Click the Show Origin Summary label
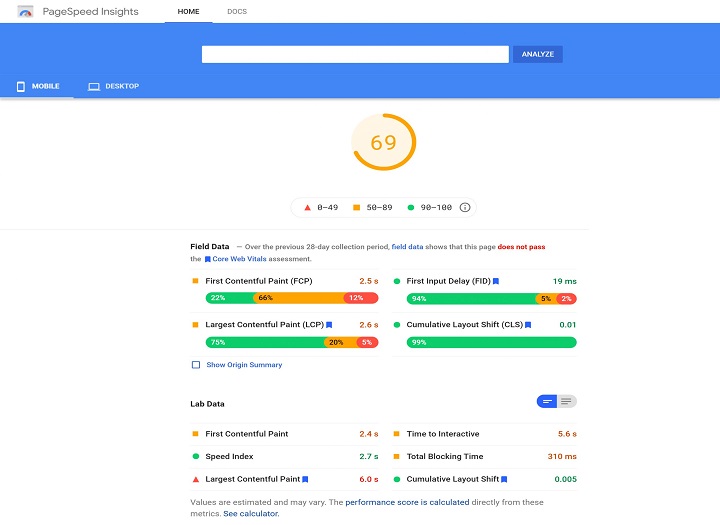Viewport: 720px width, 525px height. click(x=244, y=365)
